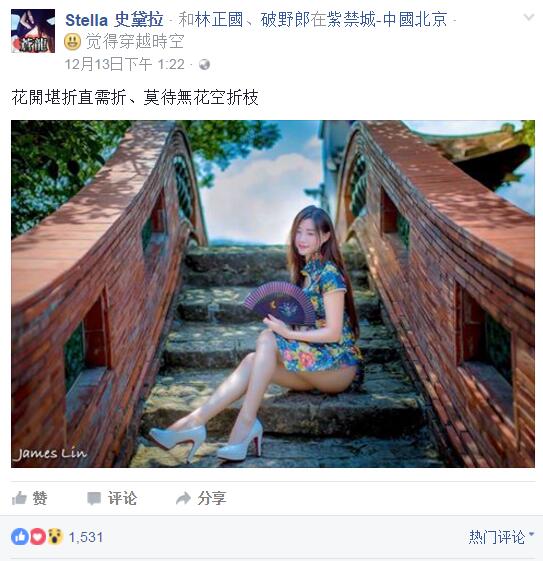
Task: Click the blue like reaction icon
Action: pos(20,537)
